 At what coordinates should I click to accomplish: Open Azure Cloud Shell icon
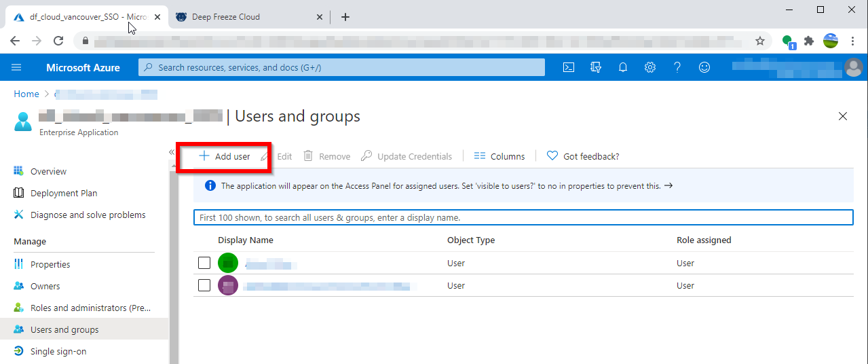[569, 67]
